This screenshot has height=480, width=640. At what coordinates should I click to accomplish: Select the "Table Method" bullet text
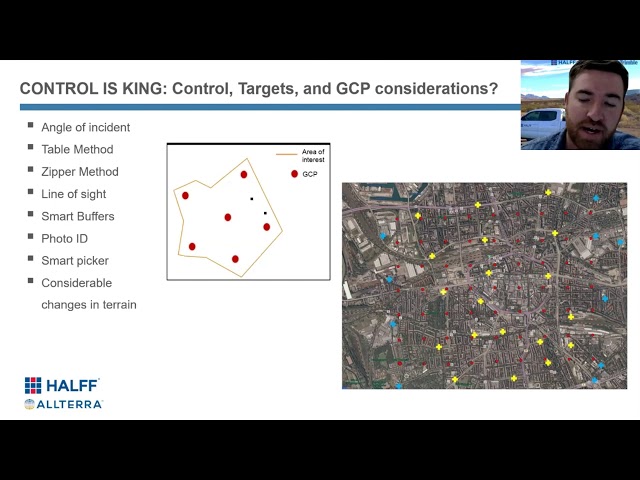pyautogui.click(x=77, y=149)
